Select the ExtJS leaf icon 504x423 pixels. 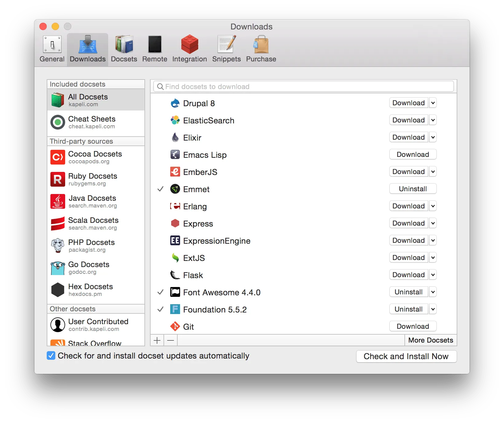tap(175, 258)
